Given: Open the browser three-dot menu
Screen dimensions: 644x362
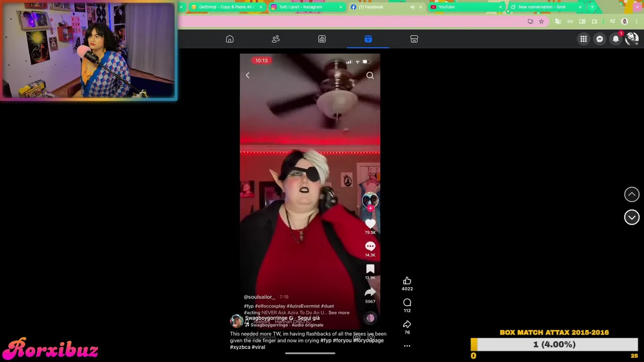Looking at the screenshot, I should (x=636, y=21).
